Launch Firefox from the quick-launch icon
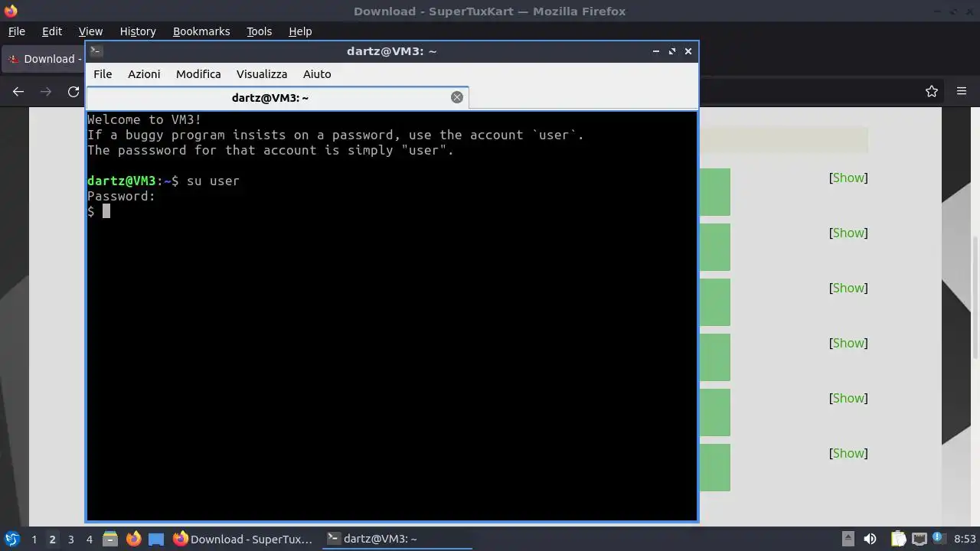This screenshot has height=551, width=980. coord(133,539)
